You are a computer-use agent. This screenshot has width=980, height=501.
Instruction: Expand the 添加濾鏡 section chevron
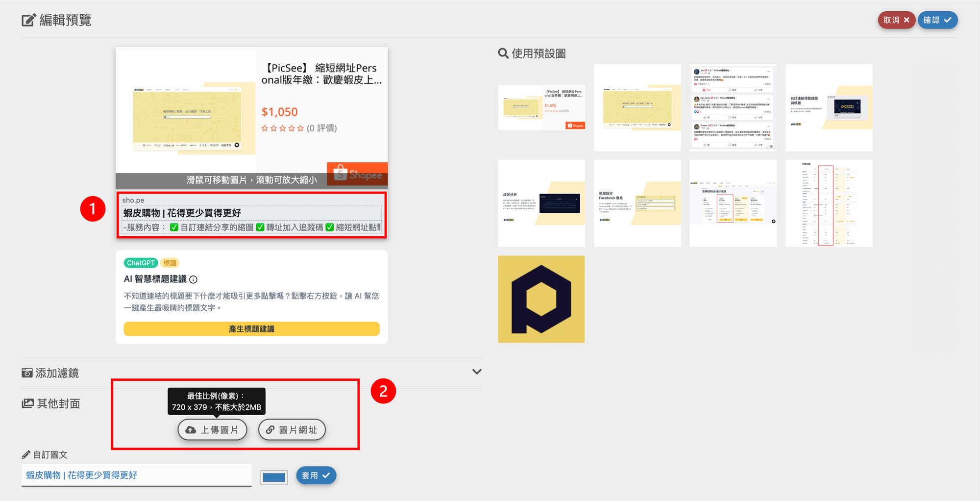coord(477,372)
